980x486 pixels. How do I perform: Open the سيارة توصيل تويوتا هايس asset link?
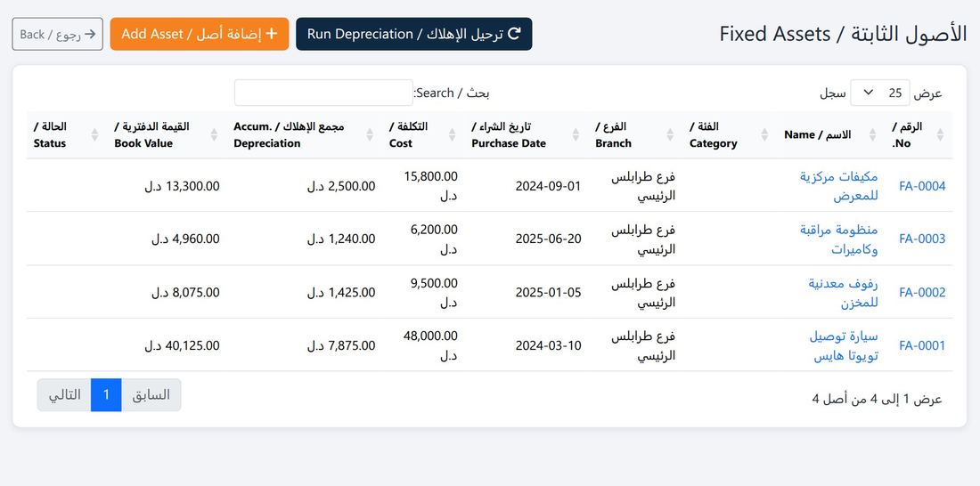[x=844, y=346]
